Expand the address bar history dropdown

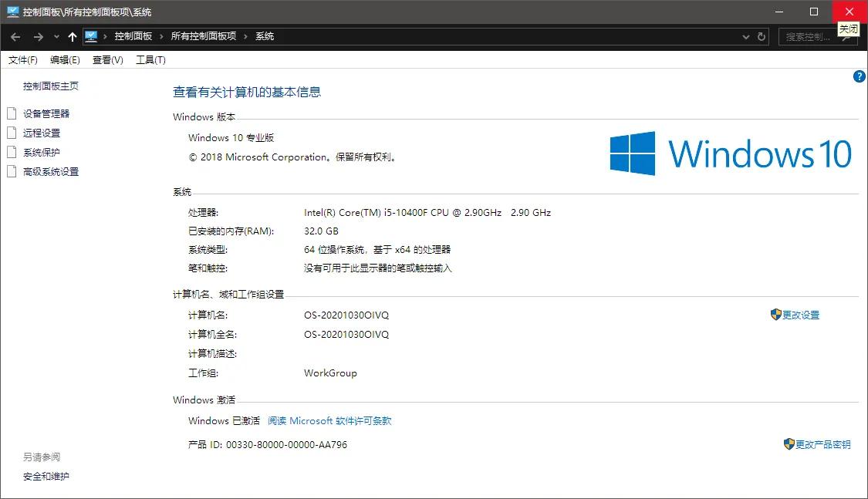[x=745, y=35]
